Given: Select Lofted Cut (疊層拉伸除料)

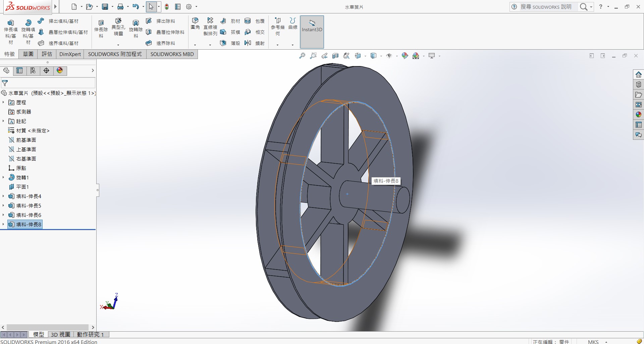Looking at the screenshot, I should (165, 32).
